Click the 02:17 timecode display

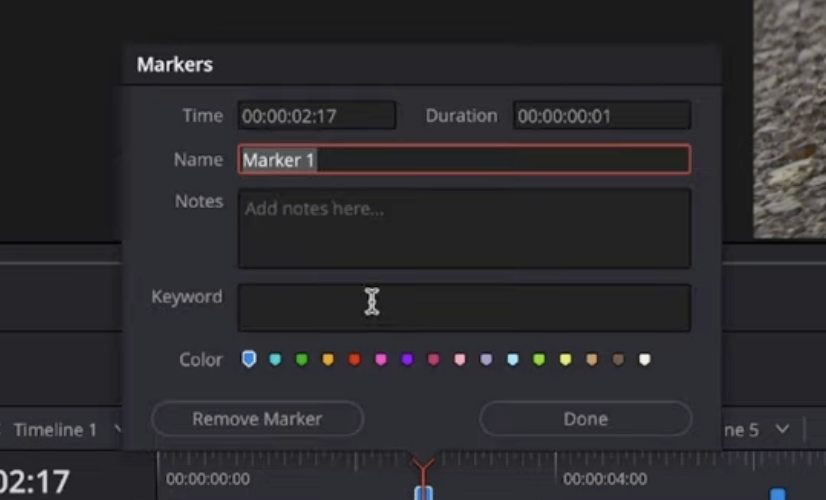[x=35, y=481]
